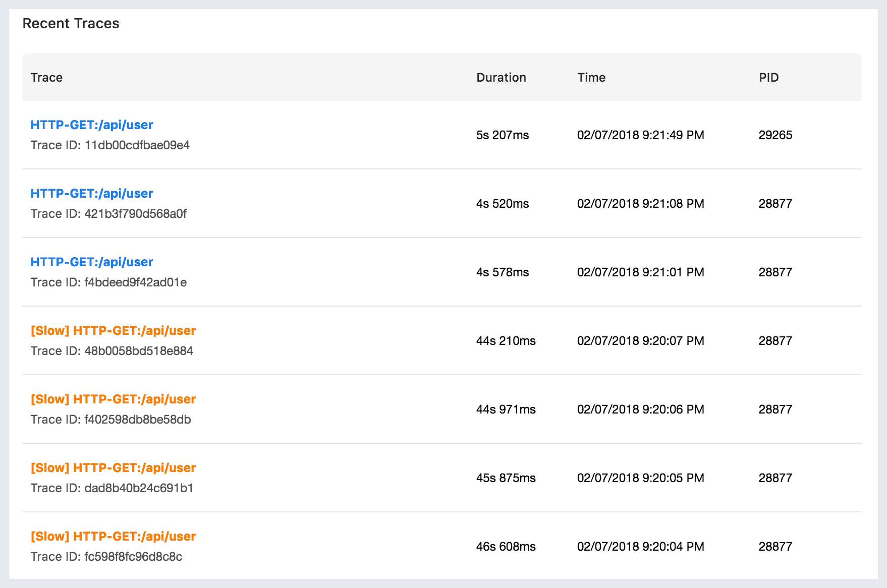This screenshot has width=887, height=588.
Task: Open slow trace link with ID dad8b40b24c691b1
Action: pyautogui.click(x=114, y=468)
